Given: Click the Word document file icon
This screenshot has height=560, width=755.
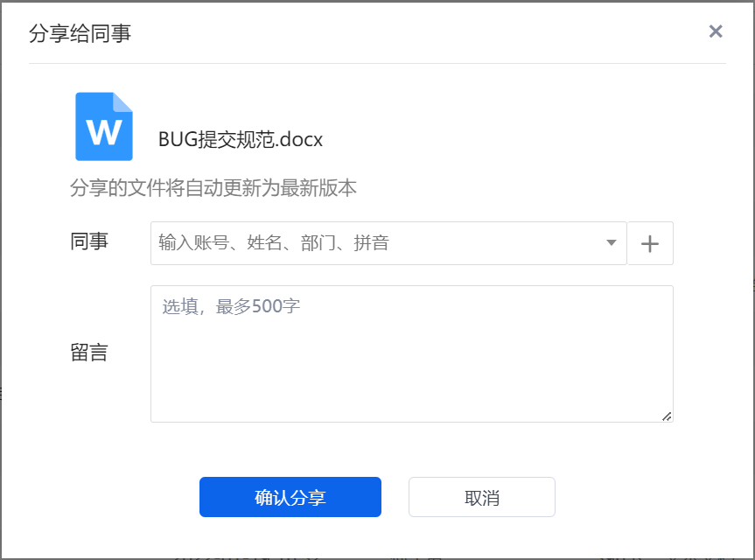Looking at the screenshot, I should [104, 127].
